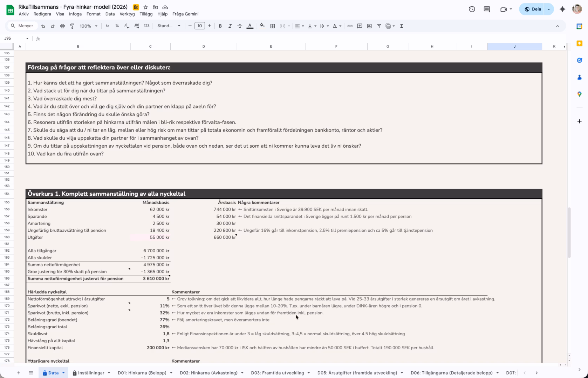Open the zoom level dropdown

pyautogui.click(x=88, y=26)
